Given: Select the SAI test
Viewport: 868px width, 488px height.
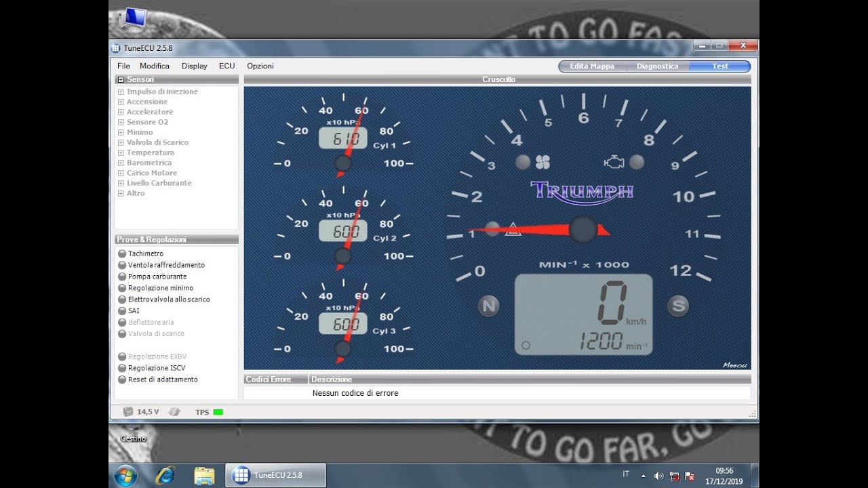Looking at the screenshot, I should (x=128, y=311).
